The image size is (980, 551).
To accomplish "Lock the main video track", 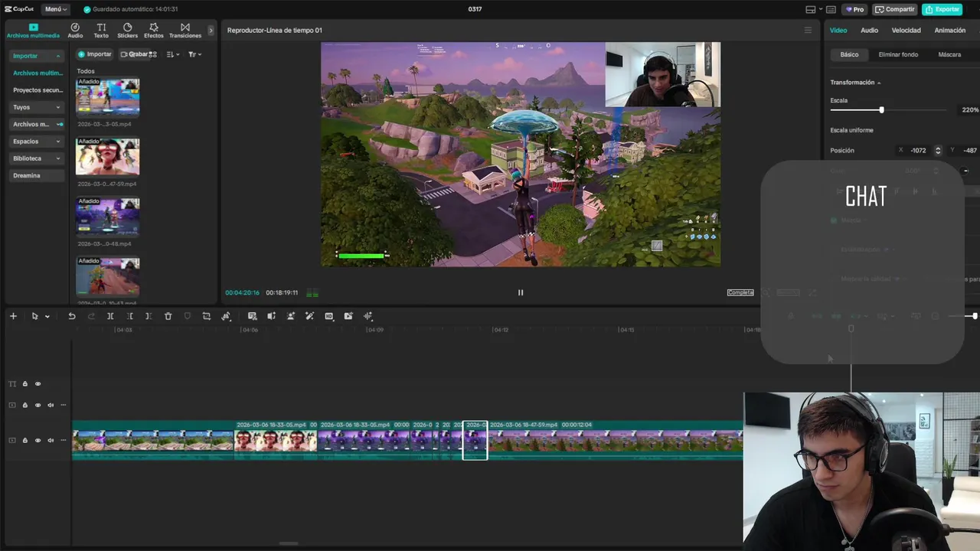I will click(24, 440).
